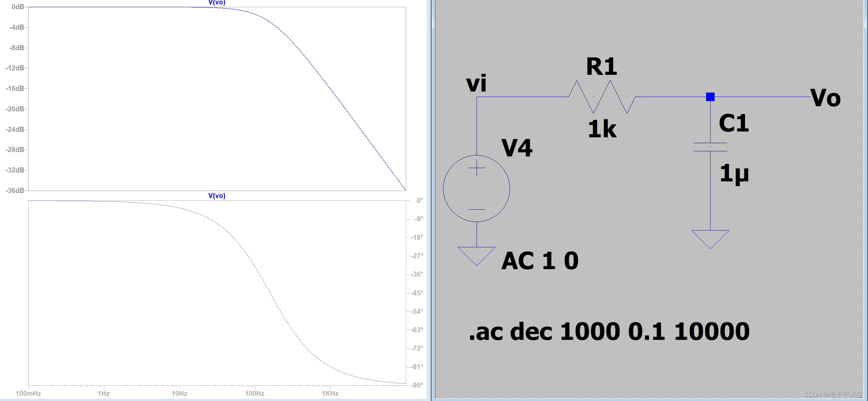Click the -20dB tick on magnitude axis
The width and height of the screenshot is (868, 401).
click(15, 109)
